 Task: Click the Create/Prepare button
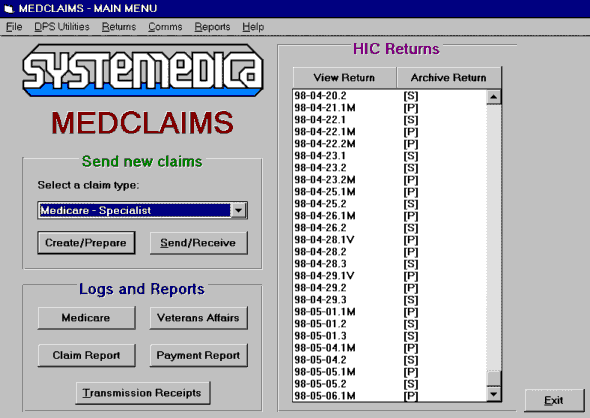[x=86, y=243]
